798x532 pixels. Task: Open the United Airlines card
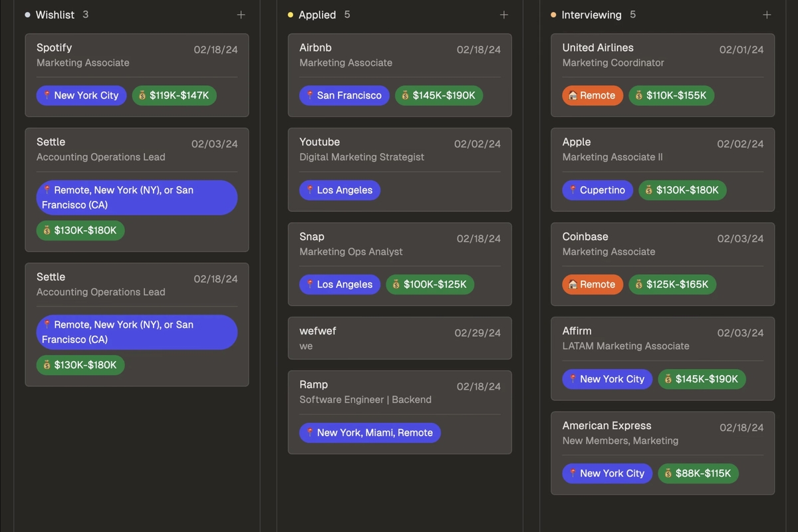tap(663, 75)
